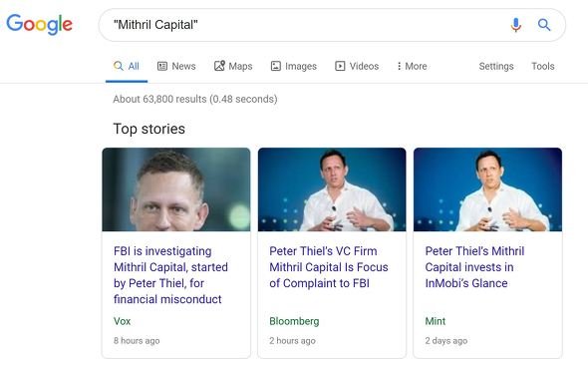Image resolution: width=588 pixels, height=365 pixels.
Task: Expand the More search categories menu
Action: click(x=413, y=67)
